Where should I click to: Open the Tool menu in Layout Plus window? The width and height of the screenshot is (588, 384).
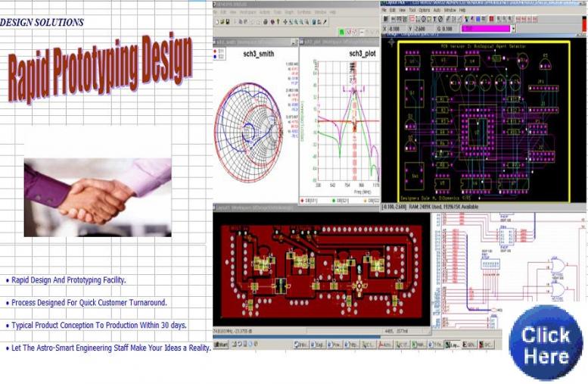412,10
